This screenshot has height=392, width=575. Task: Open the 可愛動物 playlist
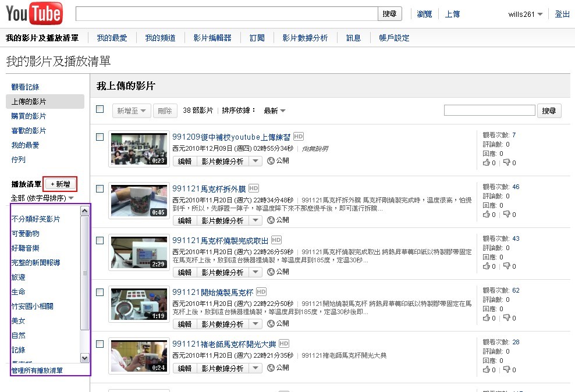[x=25, y=233]
